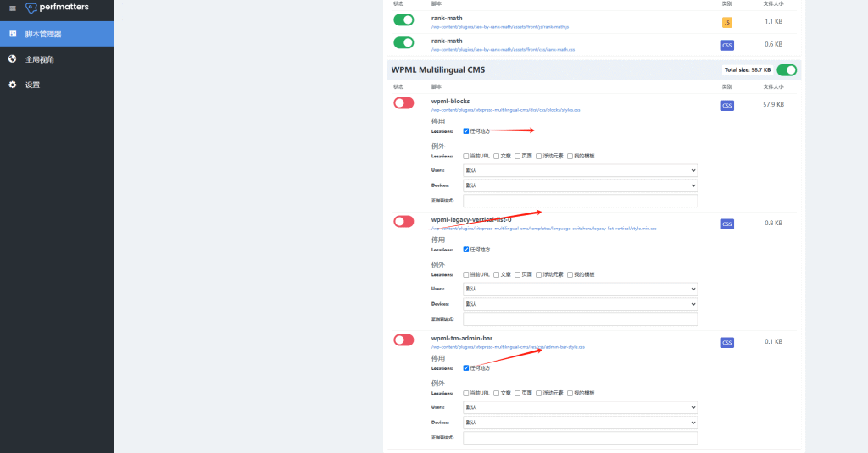Check 我的模板 exception for wpml-blocks
The height and width of the screenshot is (453, 868).
point(570,156)
